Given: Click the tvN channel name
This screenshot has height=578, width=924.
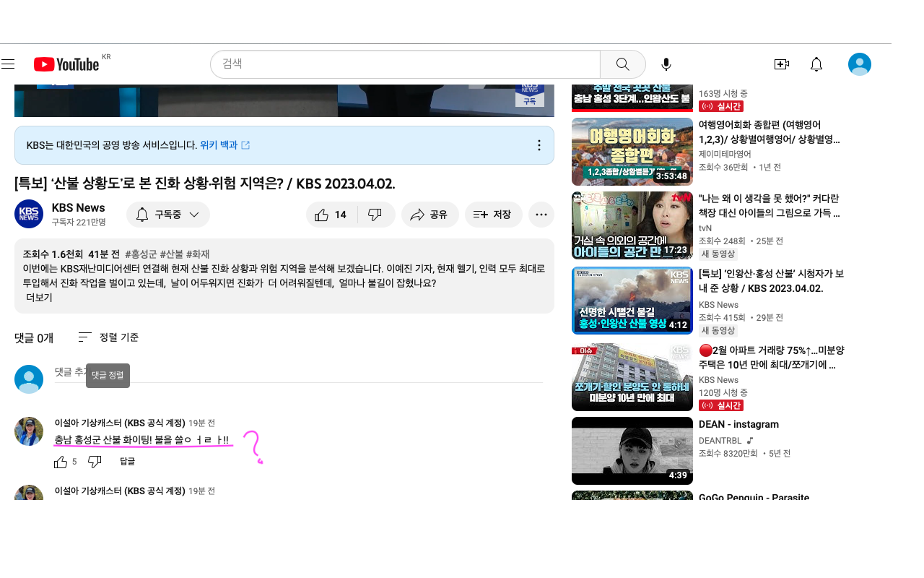Looking at the screenshot, I should click(705, 228).
